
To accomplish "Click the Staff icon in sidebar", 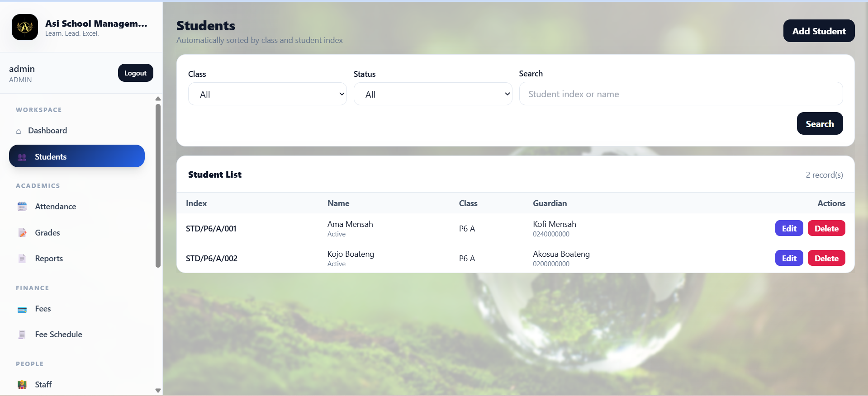I will pyautogui.click(x=22, y=385).
